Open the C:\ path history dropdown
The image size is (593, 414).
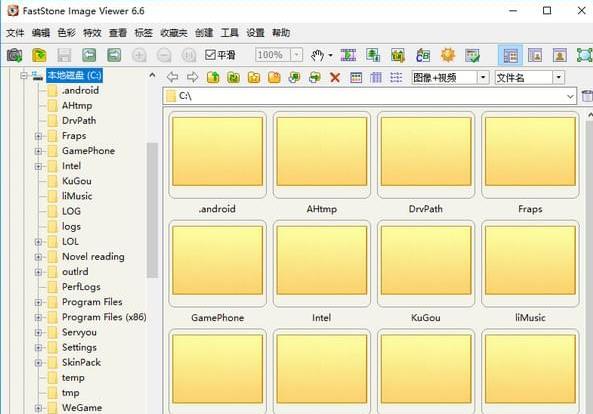(x=570, y=96)
